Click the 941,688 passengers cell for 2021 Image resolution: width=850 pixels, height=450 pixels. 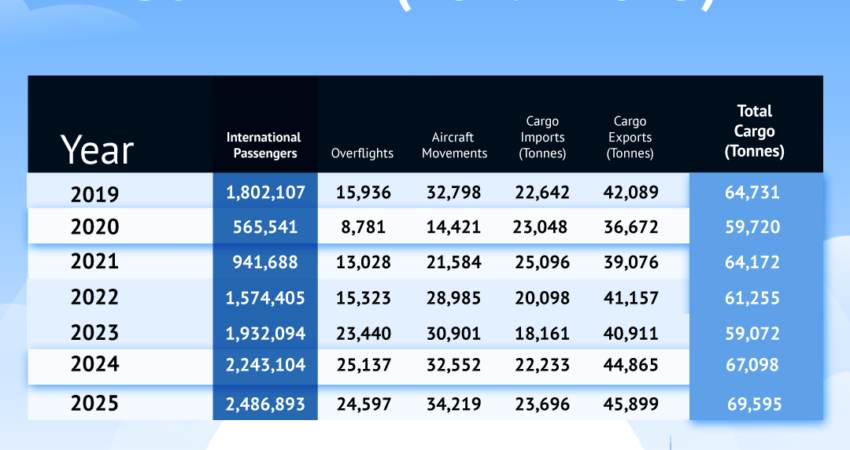tap(265, 262)
